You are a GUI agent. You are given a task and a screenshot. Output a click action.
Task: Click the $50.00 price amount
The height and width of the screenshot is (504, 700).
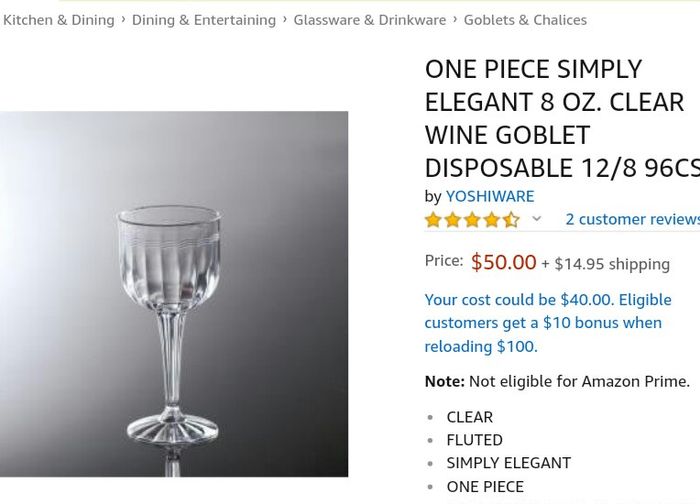tap(504, 262)
